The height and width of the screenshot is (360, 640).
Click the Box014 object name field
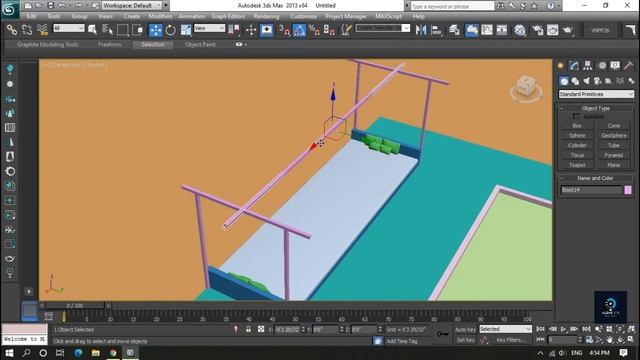click(591, 190)
